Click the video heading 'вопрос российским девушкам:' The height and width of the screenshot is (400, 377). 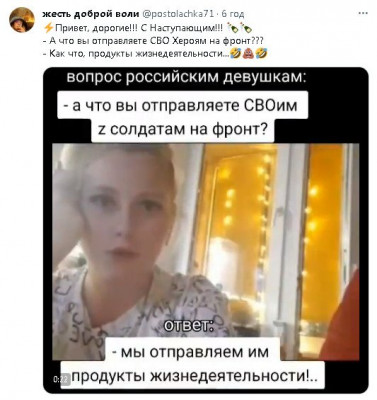coord(185,77)
